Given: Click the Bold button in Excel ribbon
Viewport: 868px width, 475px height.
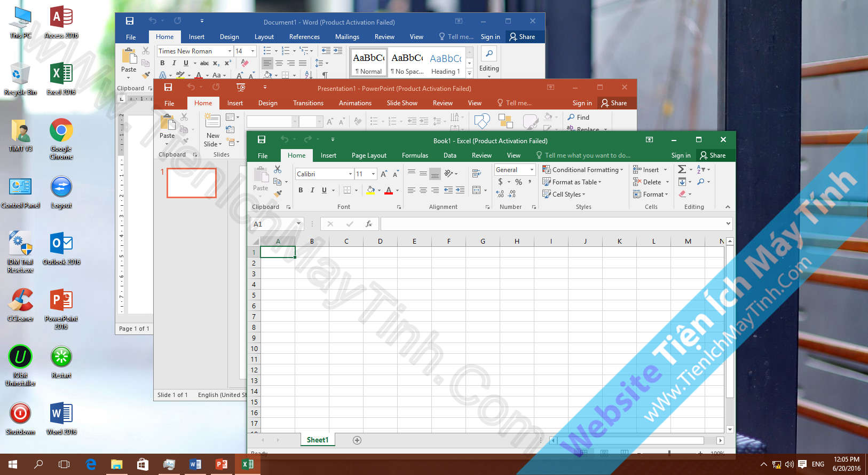Looking at the screenshot, I should (301, 190).
